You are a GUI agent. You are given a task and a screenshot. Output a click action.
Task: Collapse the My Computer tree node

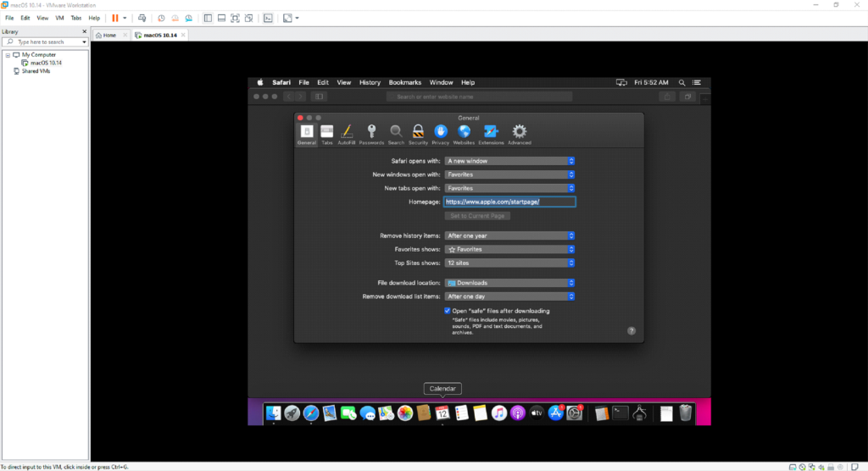click(x=8, y=55)
